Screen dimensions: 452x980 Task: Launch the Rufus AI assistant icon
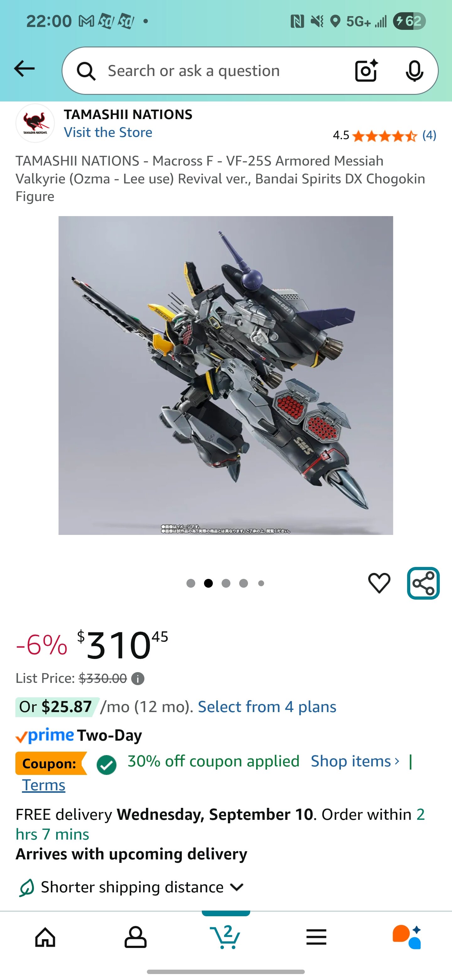[x=407, y=937]
